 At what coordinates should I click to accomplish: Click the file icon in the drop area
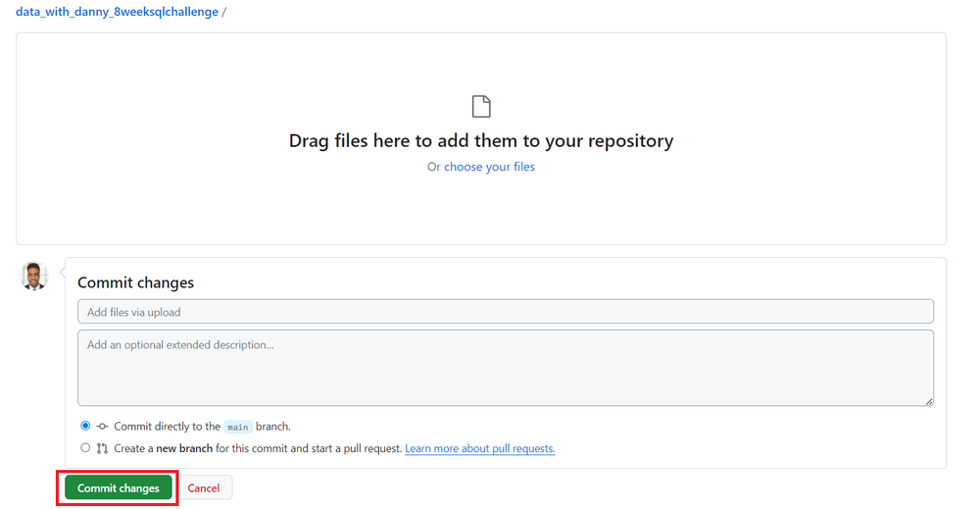pyautogui.click(x=481, y=106)
